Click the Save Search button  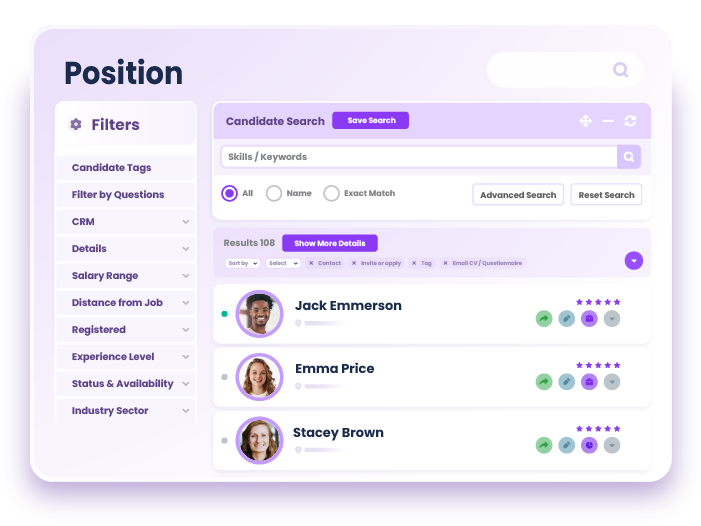point(370,120)
